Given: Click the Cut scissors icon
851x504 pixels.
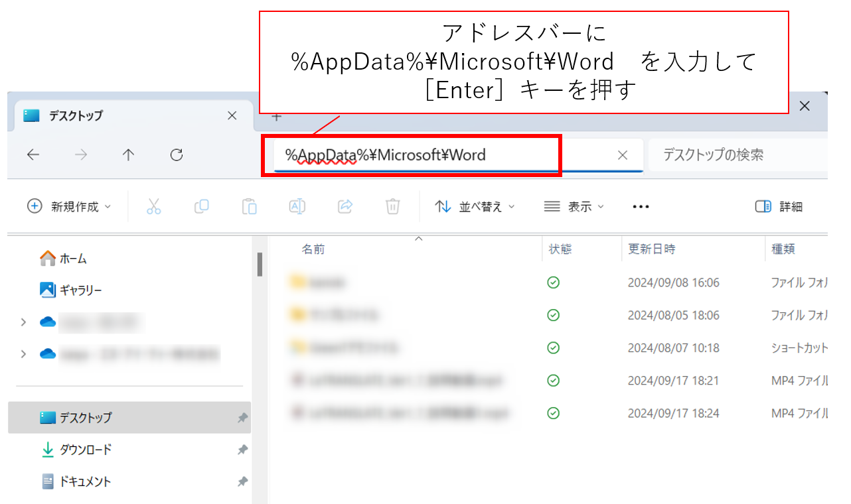Looking at the screenshot, I should [153, 207].
